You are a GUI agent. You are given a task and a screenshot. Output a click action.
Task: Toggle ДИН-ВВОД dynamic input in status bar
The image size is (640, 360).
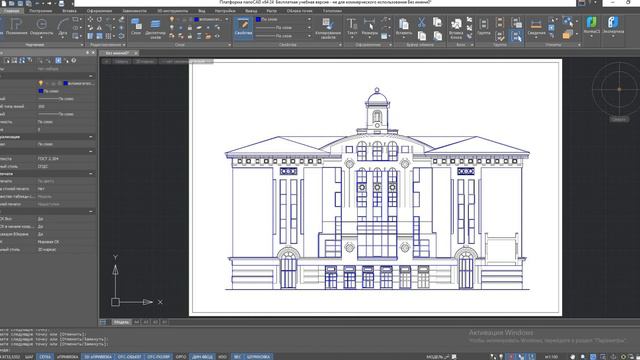pyautogui.click(x=202, y=357)
